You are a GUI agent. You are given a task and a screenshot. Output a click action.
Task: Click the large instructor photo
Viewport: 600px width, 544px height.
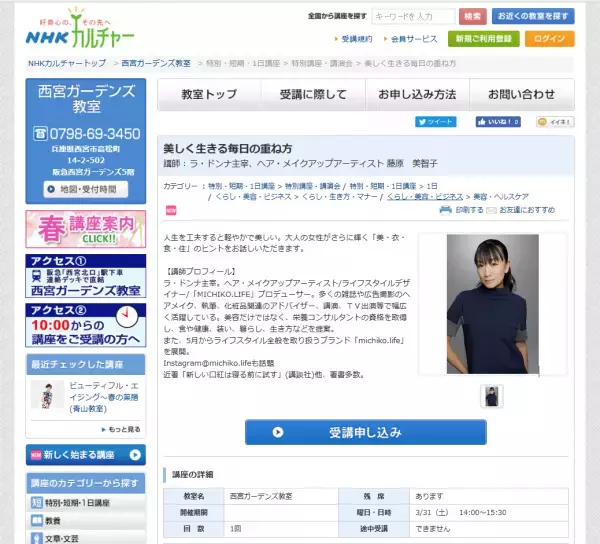492,304
